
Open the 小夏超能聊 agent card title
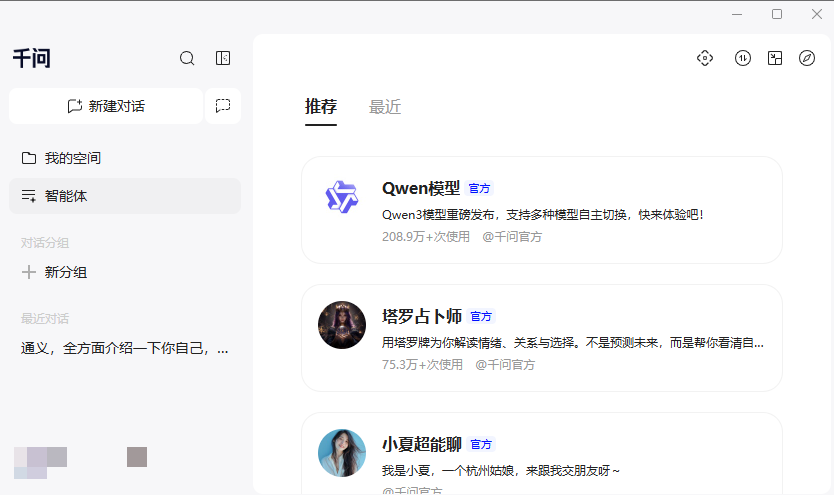tap(422, 444)
